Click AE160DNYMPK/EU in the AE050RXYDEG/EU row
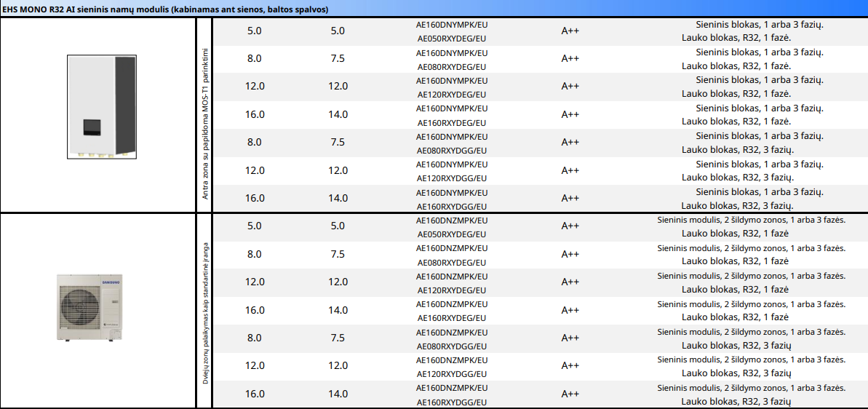The height and width of the screenshot is (409, 868). (452, 25)
